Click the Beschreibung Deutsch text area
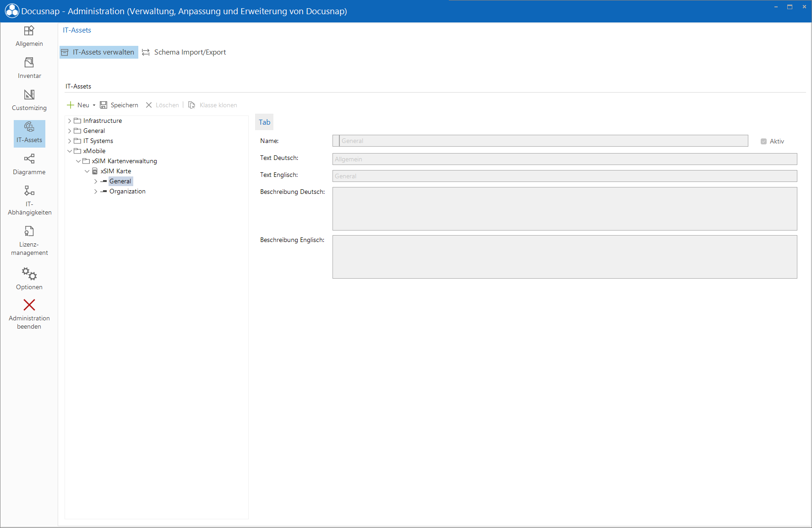The image size is (812, 528). coord(565,209)
